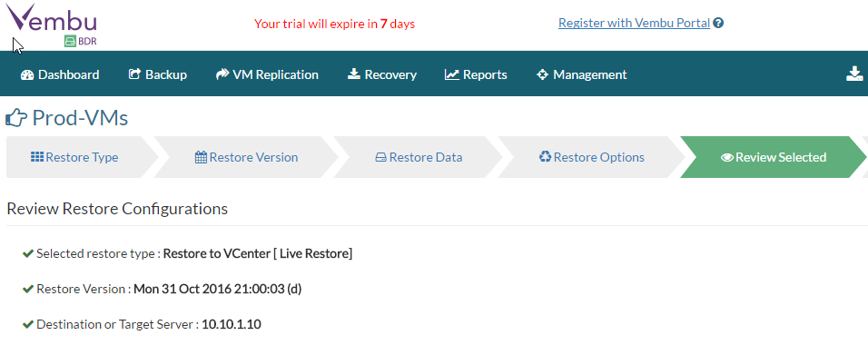Open the VM Replication menu
Screen dimensions: 868x345
pos(267,74)
